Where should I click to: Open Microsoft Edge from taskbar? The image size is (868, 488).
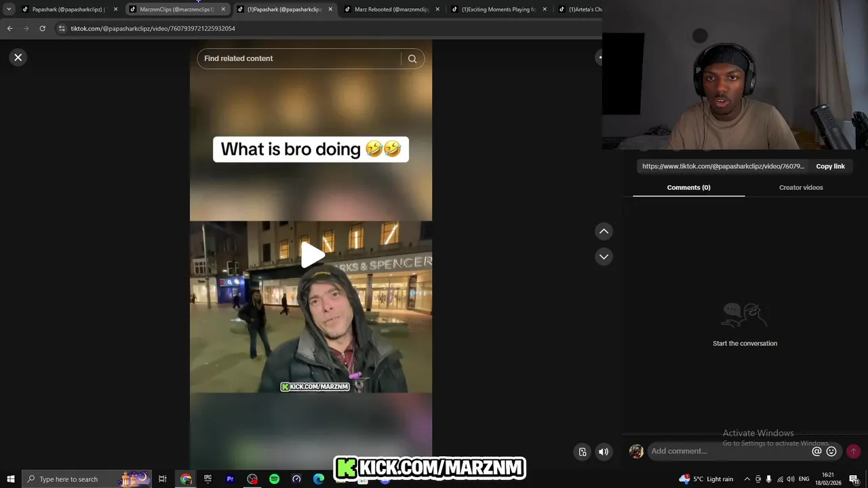point(319,479)
